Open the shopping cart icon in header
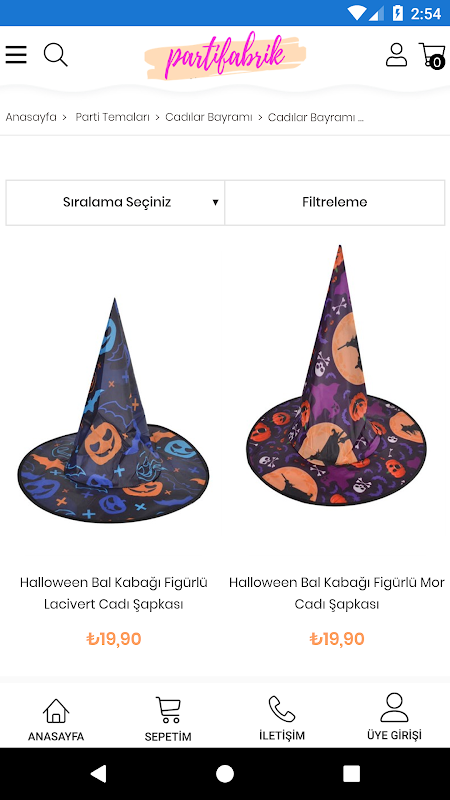The image size is (450, 800). point(432,55)
